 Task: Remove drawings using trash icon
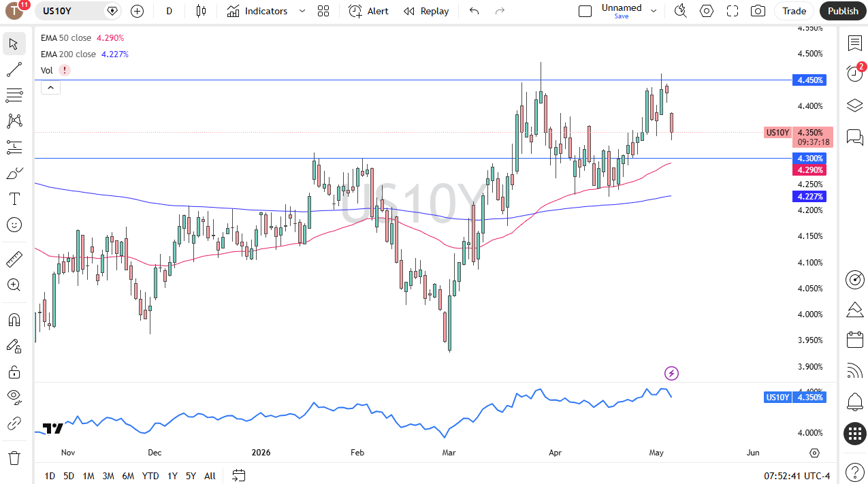[14, 457]
